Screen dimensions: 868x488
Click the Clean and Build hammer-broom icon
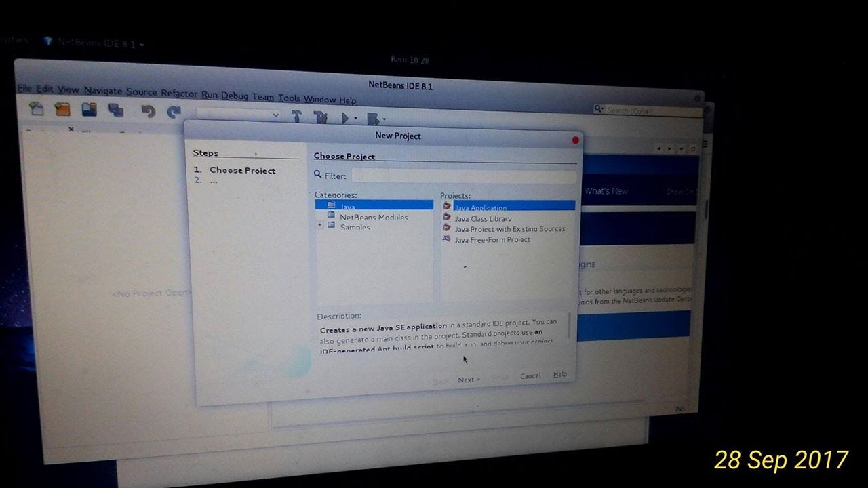(321, 117)
